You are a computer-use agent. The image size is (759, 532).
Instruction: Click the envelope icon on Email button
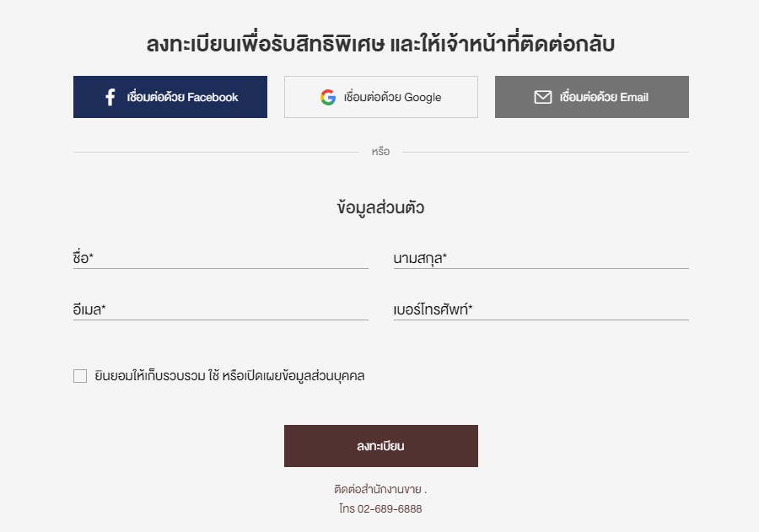(x=542, y=97)
